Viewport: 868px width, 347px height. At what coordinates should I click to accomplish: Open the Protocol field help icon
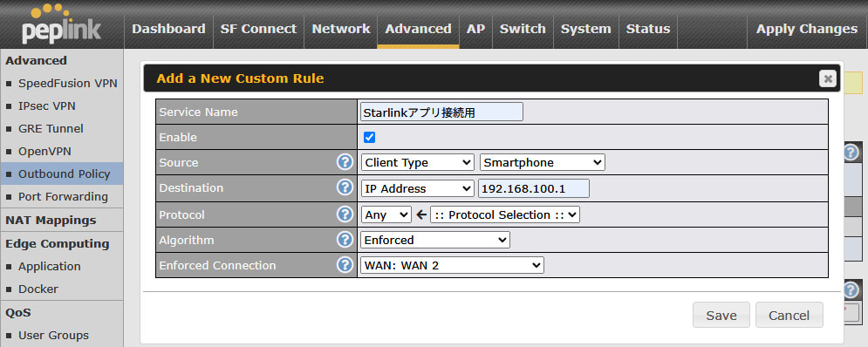pos(345,214)
